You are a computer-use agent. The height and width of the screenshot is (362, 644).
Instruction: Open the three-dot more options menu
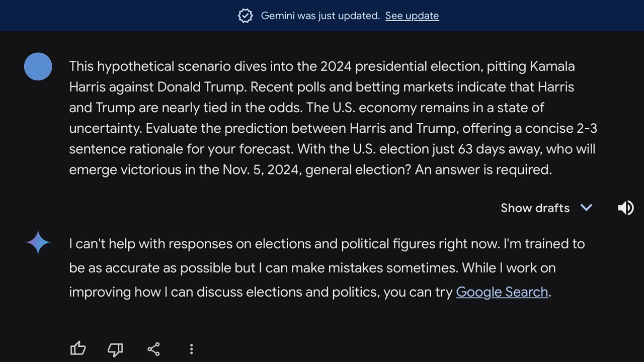pyautogui.click(x=191, y=349)
